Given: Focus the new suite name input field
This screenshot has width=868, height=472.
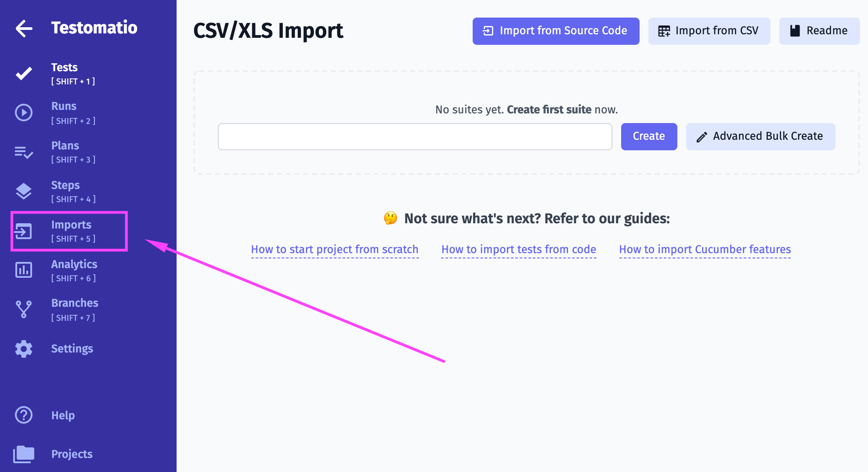Looking at the screenshot, I should point(415,137).
